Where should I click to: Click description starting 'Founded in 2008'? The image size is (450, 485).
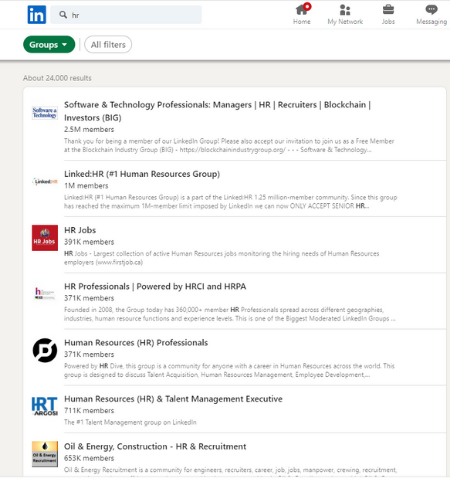(x=230, y=314)
